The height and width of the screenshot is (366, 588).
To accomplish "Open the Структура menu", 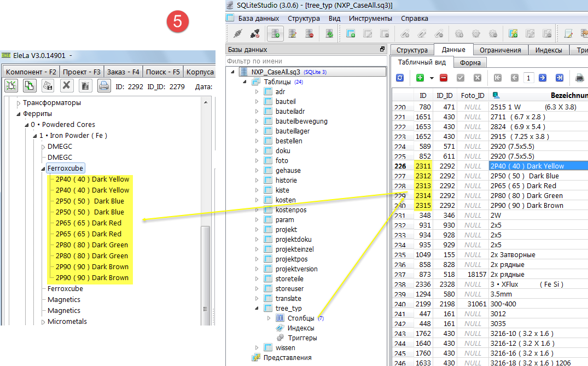I will pos(304,19).
